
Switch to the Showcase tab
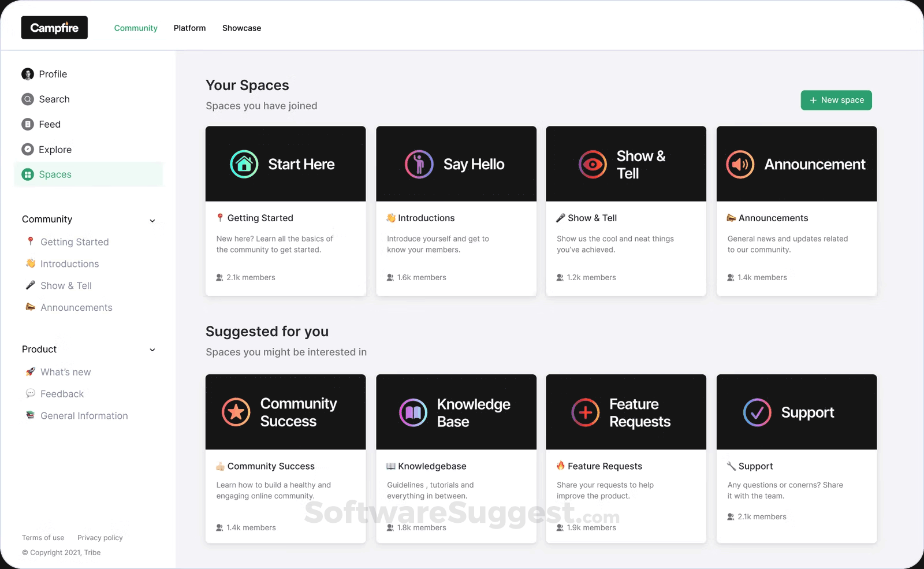point(241,28)
